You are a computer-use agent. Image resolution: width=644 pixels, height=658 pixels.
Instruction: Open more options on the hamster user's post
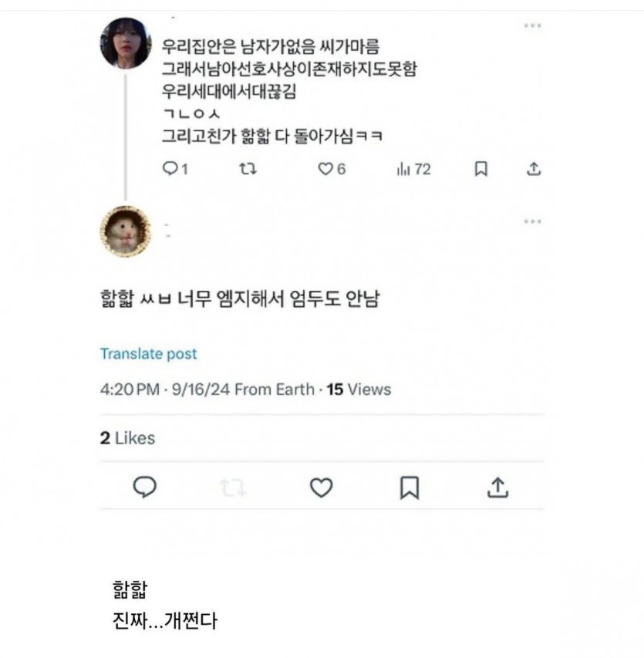(x=532, y=221)
